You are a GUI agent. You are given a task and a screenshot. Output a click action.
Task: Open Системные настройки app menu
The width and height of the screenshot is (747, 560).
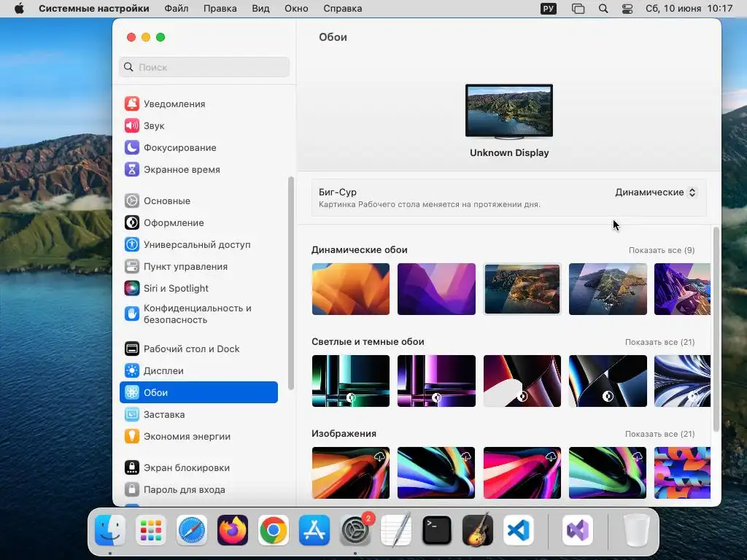(94, 9)
